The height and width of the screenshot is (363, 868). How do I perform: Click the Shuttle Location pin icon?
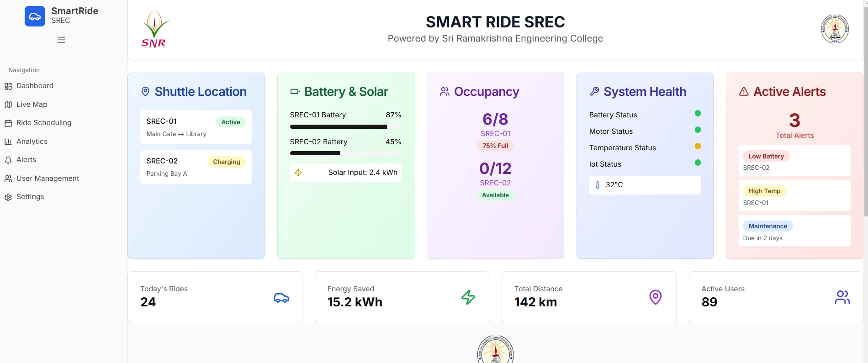145,92
